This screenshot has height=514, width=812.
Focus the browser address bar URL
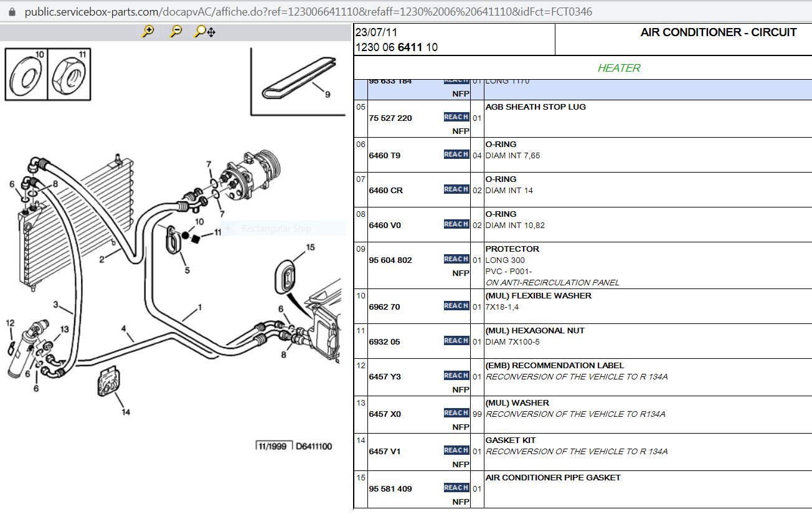tap(308, 12)
